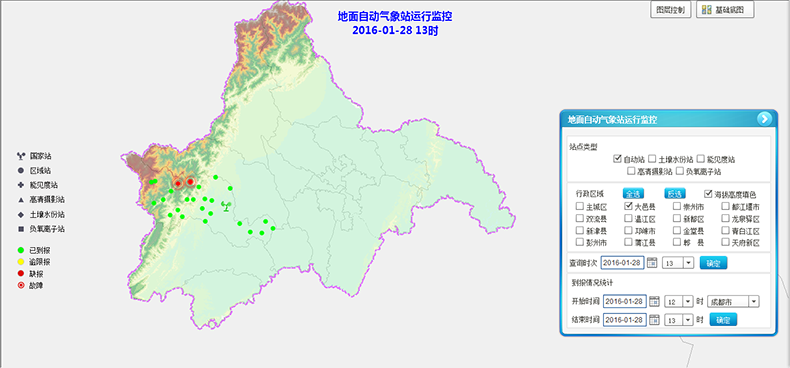The height and width of the screenshot is (368, 790).
Task: Open the 查询时次 hour dropdown showing 13
Action: click(678, 263)
